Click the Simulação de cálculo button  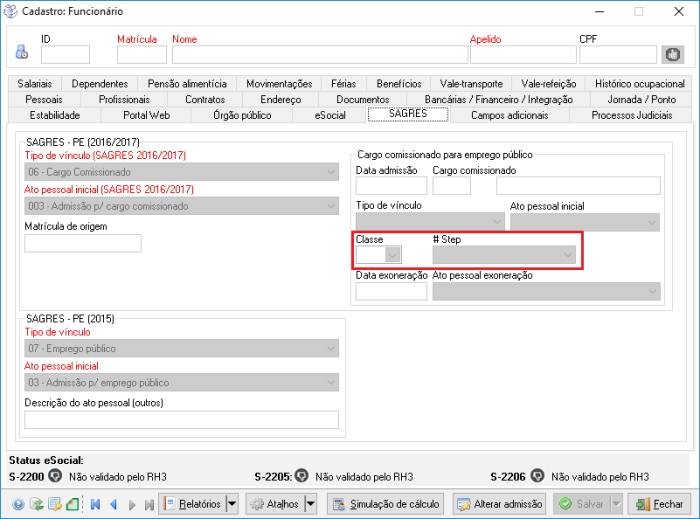[x=386, y=504]
